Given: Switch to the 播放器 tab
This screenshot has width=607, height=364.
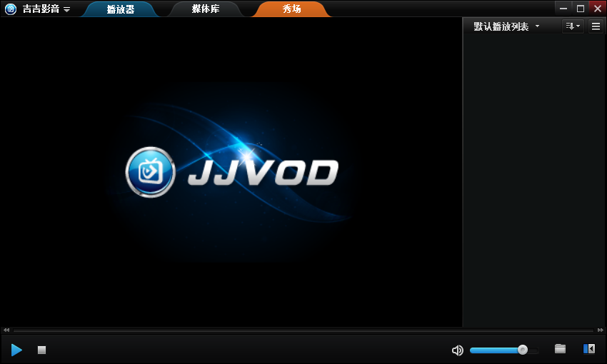Looking at the screenshot, I should (121, 9).
